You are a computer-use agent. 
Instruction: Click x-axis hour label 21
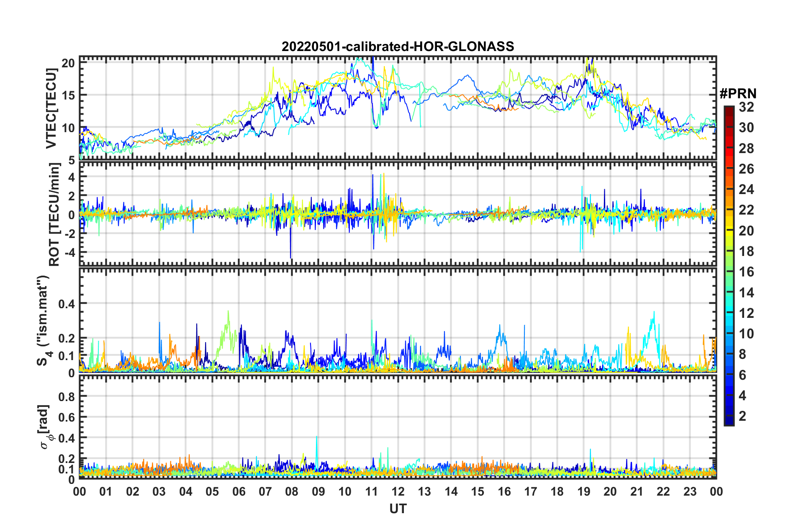637,491
